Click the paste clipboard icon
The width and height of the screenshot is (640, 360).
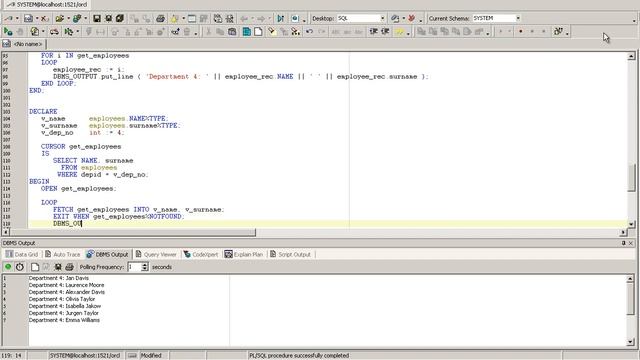coord(232,31)
